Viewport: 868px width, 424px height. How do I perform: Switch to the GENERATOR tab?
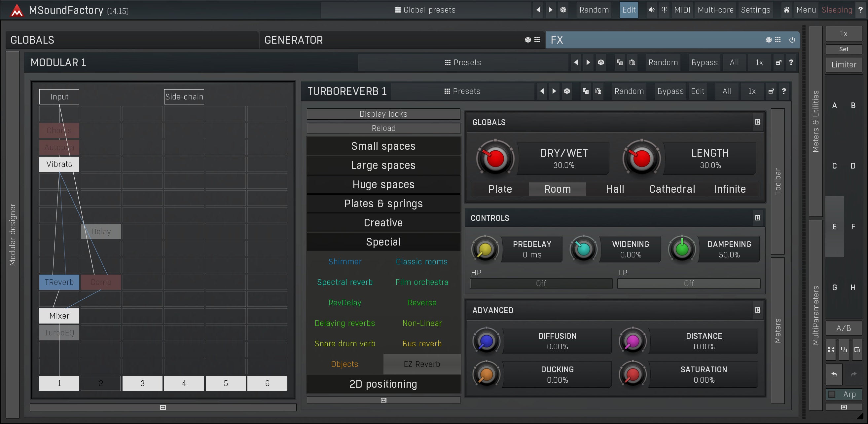[294, 40]
